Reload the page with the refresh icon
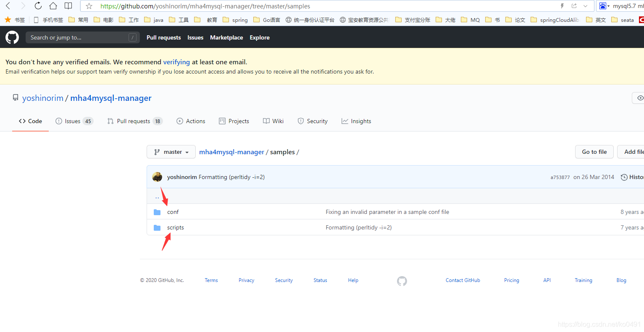This screenshot has width=644, height=332. tap(38, 6)
